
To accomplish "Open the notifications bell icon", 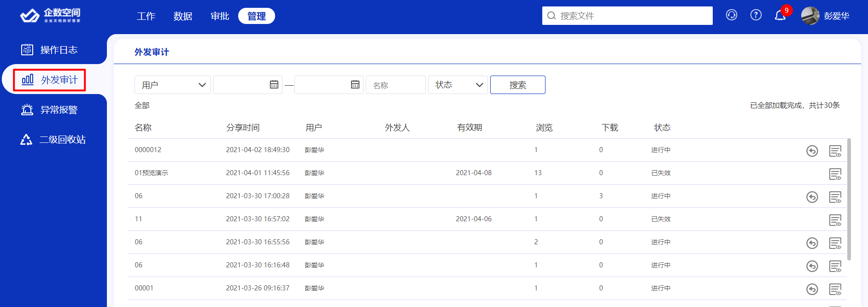I will pyautogui.click(x=780, y=16).
